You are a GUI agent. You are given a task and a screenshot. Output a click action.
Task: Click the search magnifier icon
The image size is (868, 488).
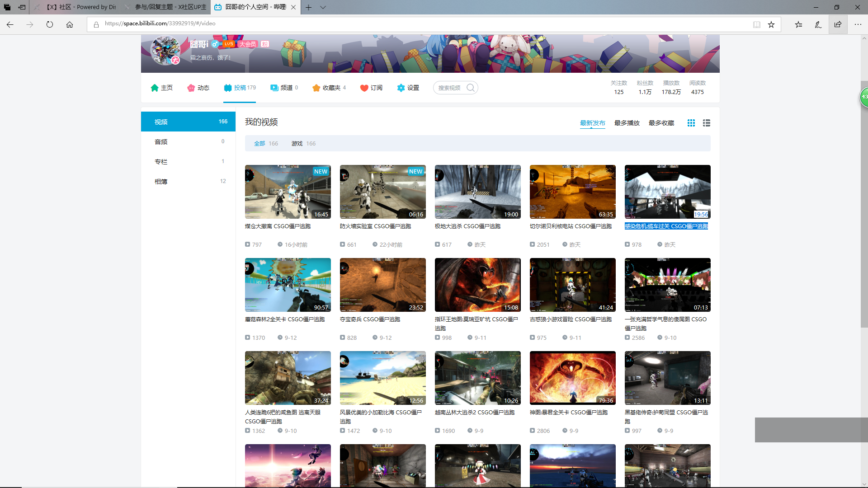coord(470,88)
